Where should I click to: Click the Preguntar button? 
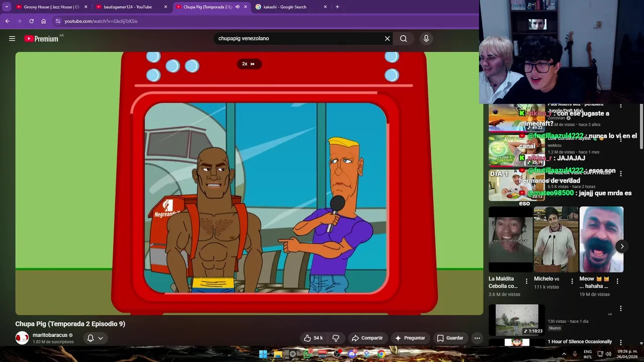(x=410, y=338)
